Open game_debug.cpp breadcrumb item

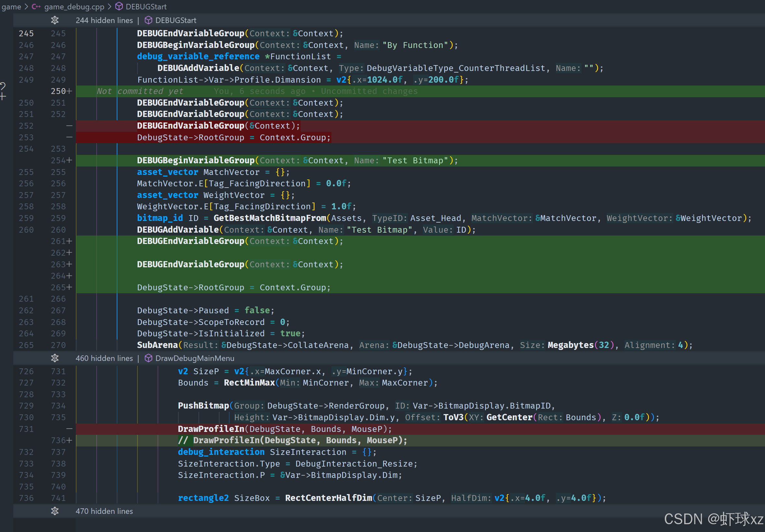tap(74, 7)
